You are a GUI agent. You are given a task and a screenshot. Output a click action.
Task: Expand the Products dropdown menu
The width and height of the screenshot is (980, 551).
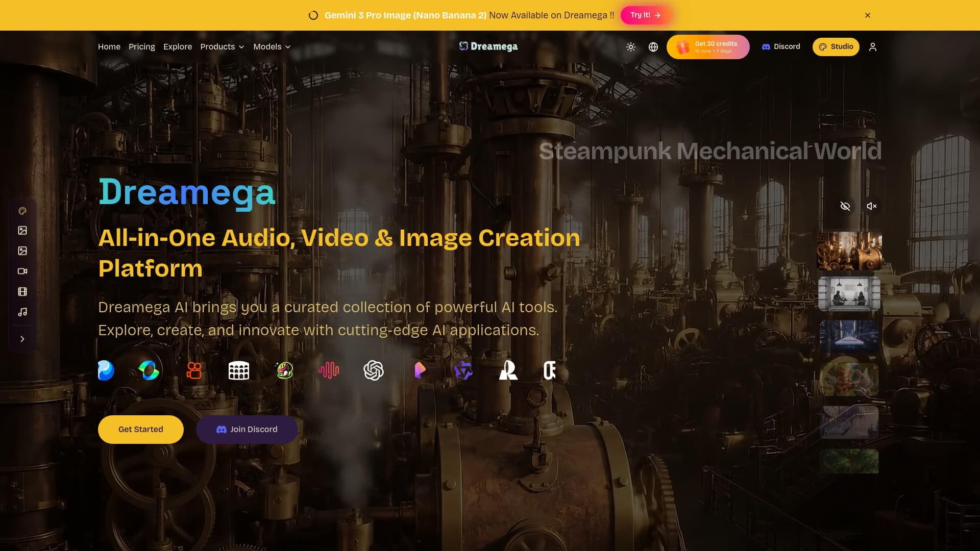coord(222,46)
